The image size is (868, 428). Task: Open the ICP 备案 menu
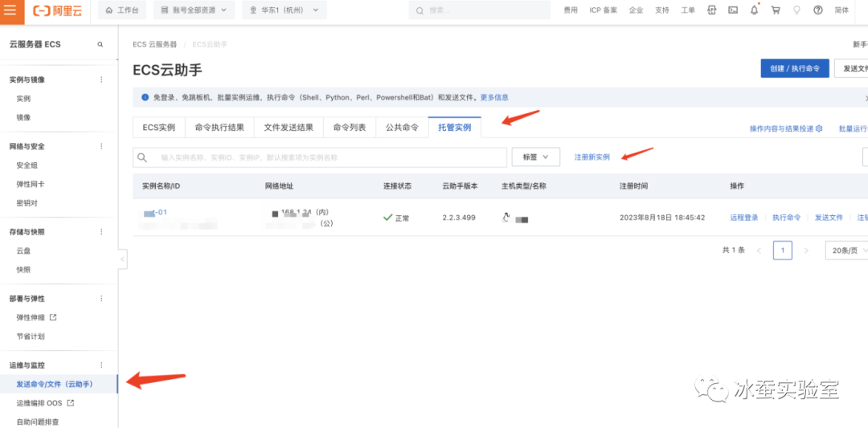coord(604,10)
